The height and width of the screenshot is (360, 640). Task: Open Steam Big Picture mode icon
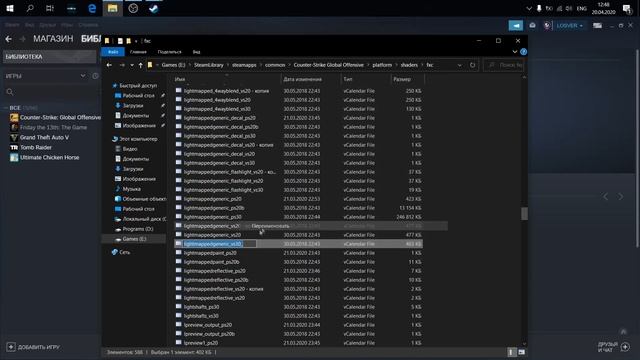point(597,25)
